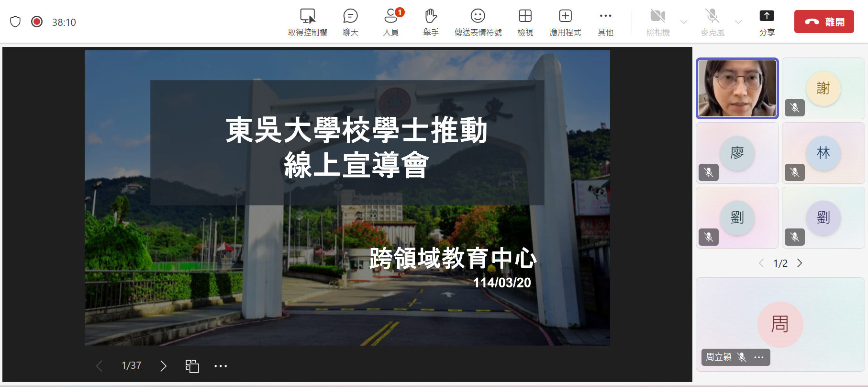Select the active speaker video thumbnail
The image size is (868, 387).
737,89
